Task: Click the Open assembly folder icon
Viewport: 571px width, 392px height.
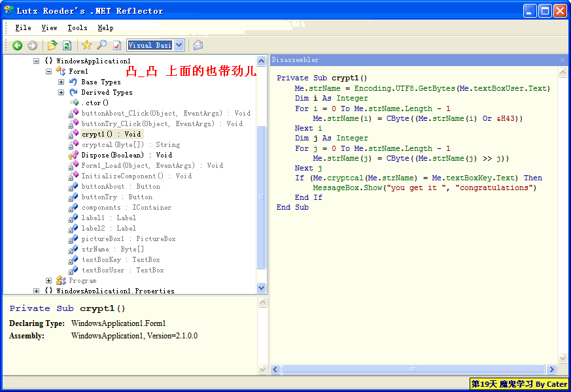Action: pos(52,46)
